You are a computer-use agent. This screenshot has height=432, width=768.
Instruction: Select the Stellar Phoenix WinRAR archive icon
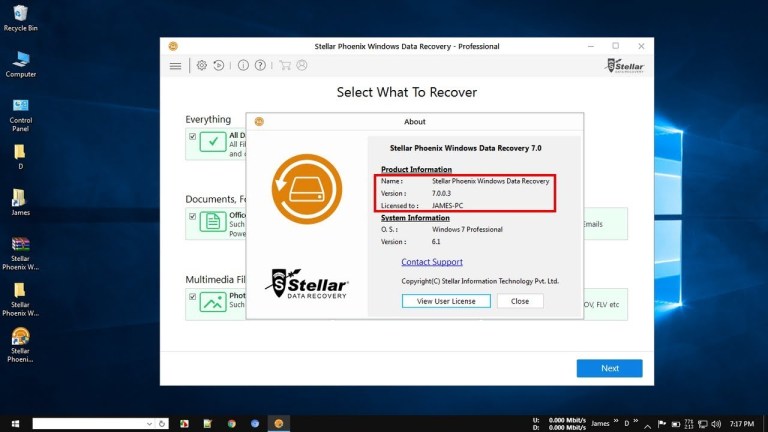(20, 253)
